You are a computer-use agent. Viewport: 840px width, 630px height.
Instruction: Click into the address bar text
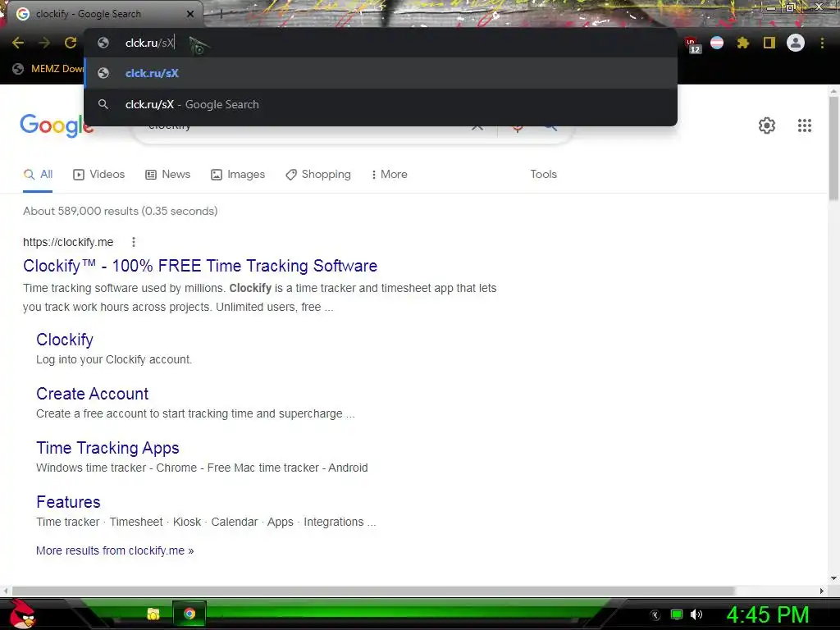pos(149,43)
